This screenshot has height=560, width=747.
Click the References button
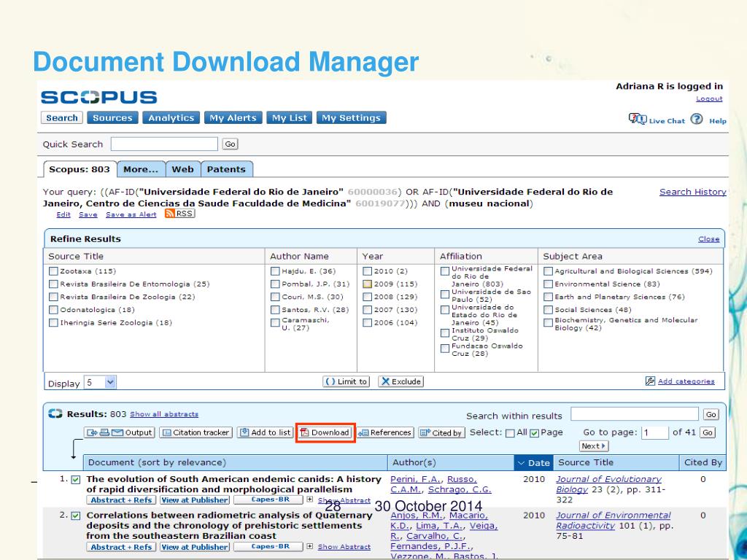385,432
